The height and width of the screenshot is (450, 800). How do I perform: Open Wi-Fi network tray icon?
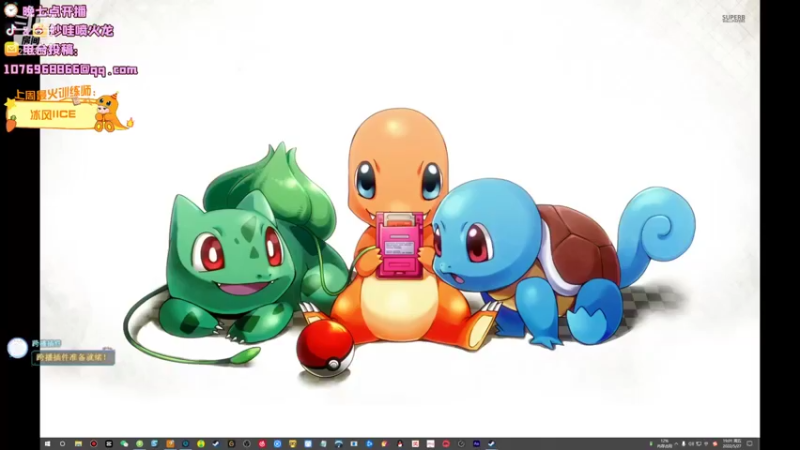point(706,444)
